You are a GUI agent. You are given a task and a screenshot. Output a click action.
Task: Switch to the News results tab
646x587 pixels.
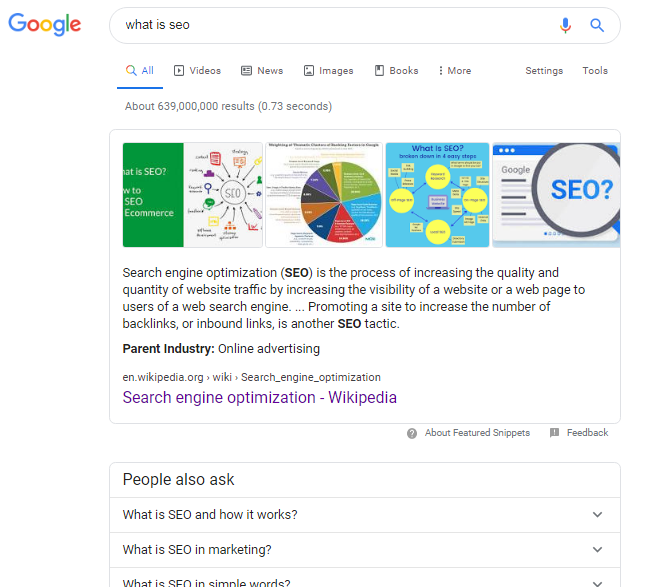coord(262,71)
